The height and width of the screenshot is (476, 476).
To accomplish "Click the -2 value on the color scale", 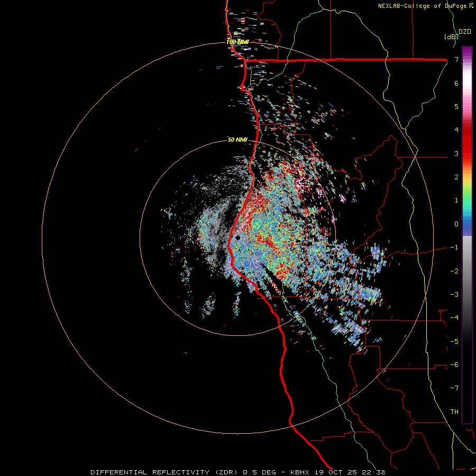I will [x=454, y=271].
